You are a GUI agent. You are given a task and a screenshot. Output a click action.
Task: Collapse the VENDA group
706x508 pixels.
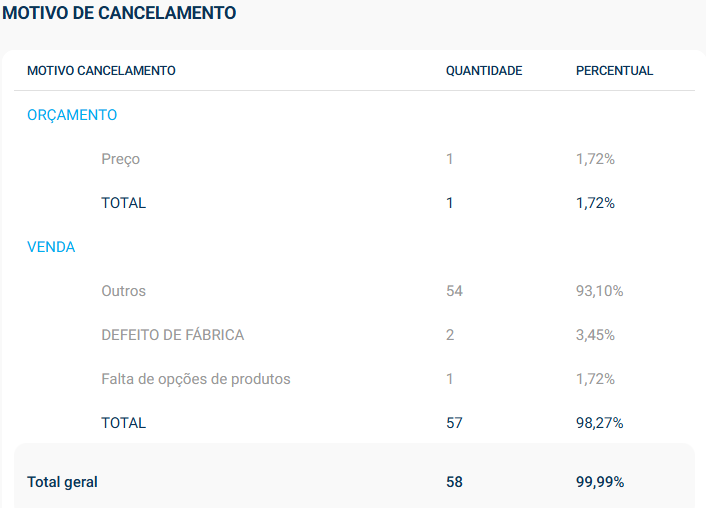click(x=51, y=247)
